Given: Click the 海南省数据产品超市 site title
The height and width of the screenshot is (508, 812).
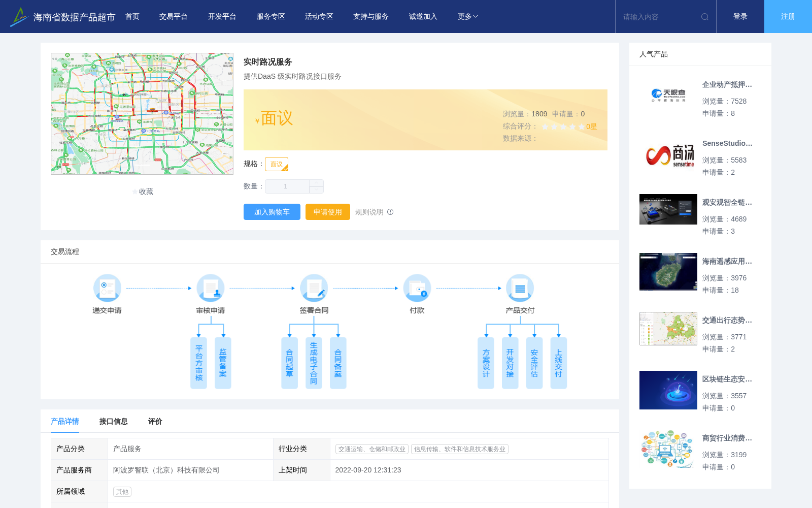Looking at the screenshot, I should tap(74, 17).
